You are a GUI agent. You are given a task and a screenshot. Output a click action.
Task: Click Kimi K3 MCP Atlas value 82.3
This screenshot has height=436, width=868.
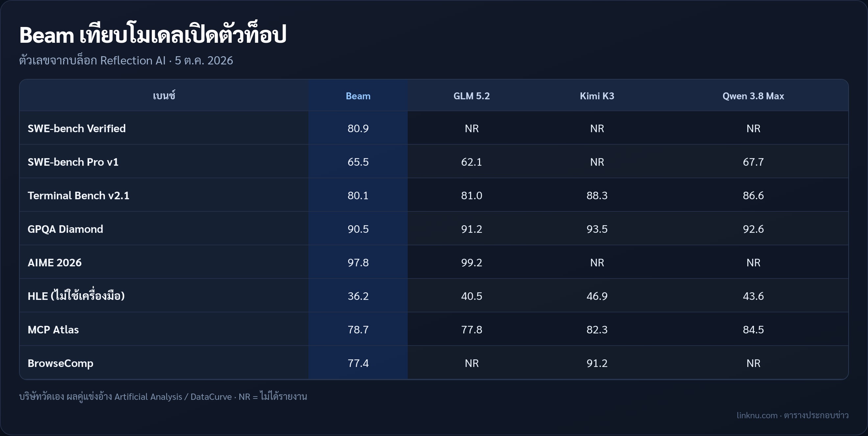coord(597,329)
